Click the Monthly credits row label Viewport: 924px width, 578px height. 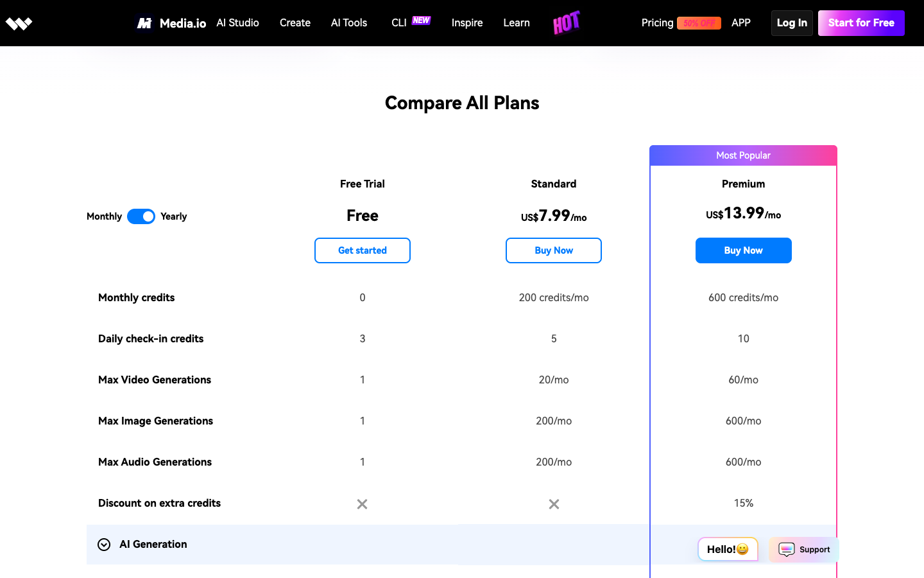tap(136, 297)
